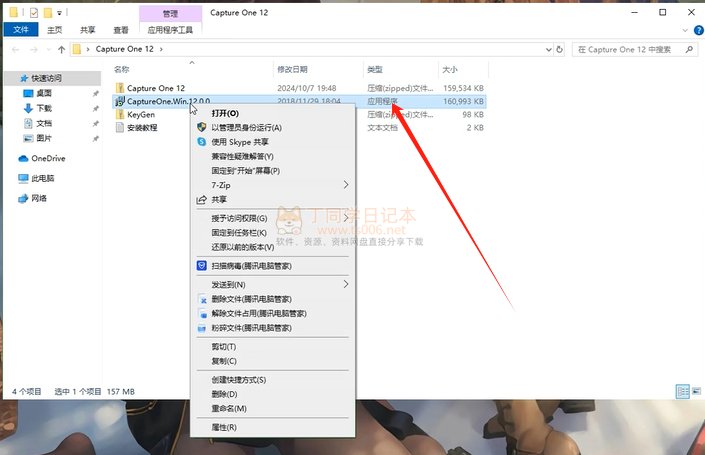Choose 删除文件(腾讯电脑管家)
The image size is (705, 455).
tap(272, 299)
